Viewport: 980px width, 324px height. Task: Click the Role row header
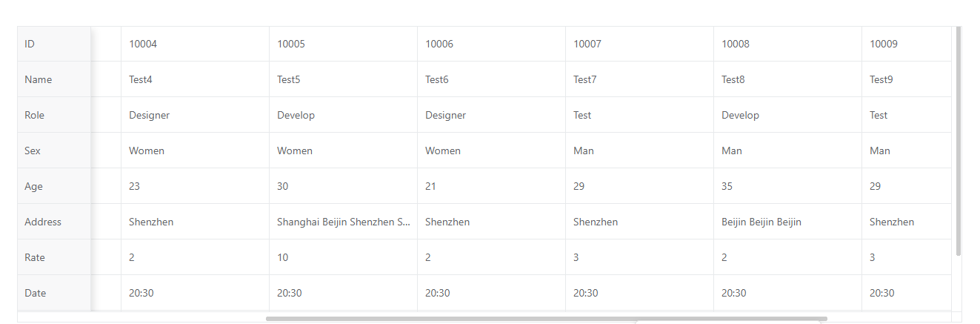(x=53, y=115)
